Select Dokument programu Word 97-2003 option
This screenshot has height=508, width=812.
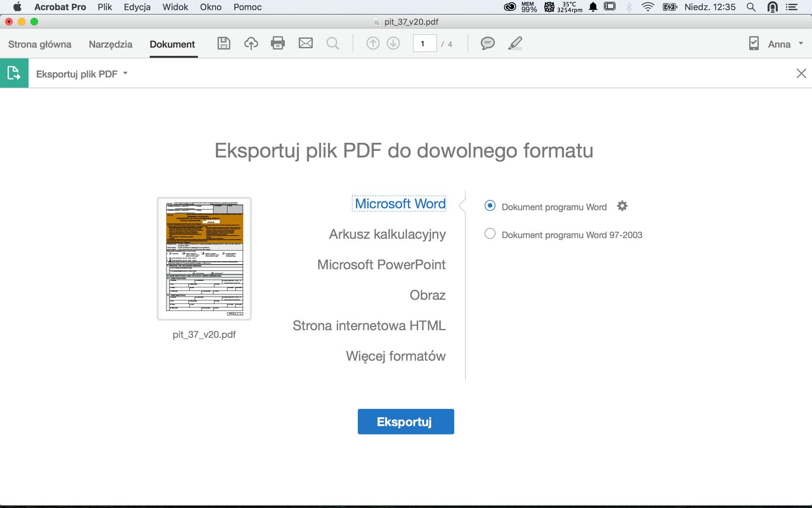tap(490, 233)
